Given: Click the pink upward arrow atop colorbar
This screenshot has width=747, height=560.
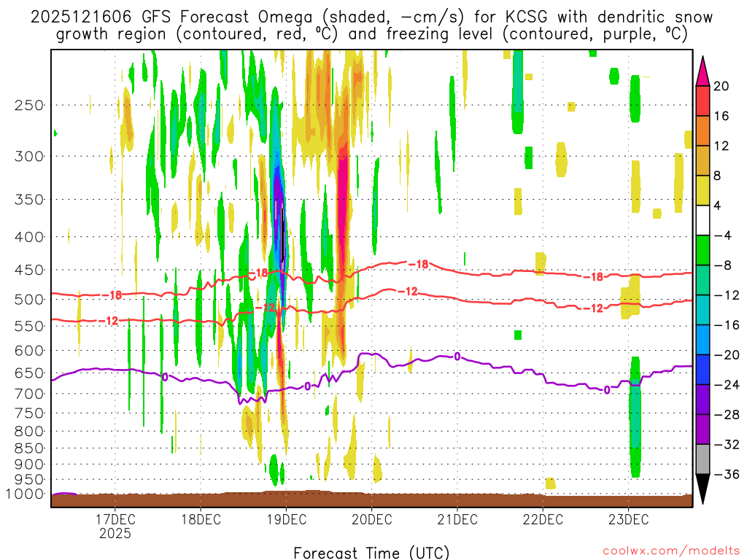Looking at the screenshot, I should 703,71.
